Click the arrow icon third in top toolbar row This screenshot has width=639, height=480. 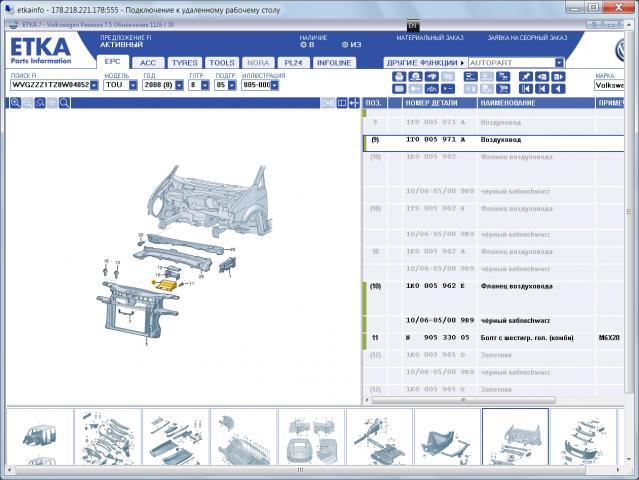point(432,77)
